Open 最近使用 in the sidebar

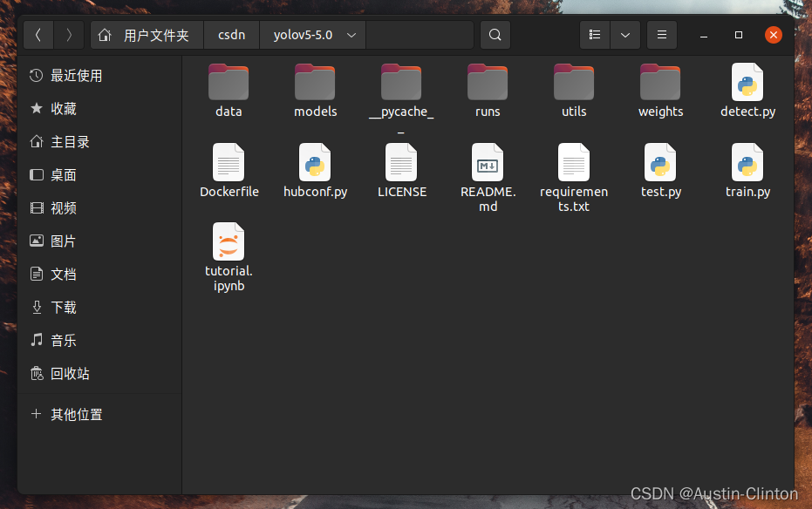pyautogui.click(x=99, y=76)
